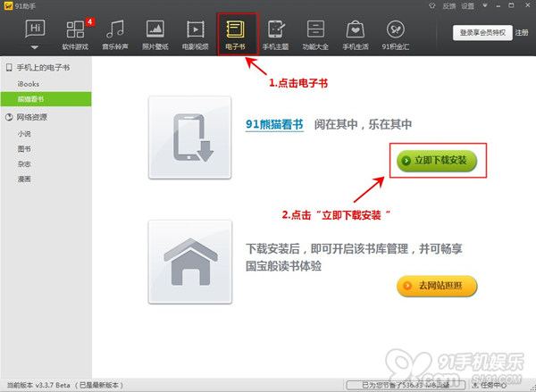Open 手机主题 phone themes section

click(x=275, y=35)
